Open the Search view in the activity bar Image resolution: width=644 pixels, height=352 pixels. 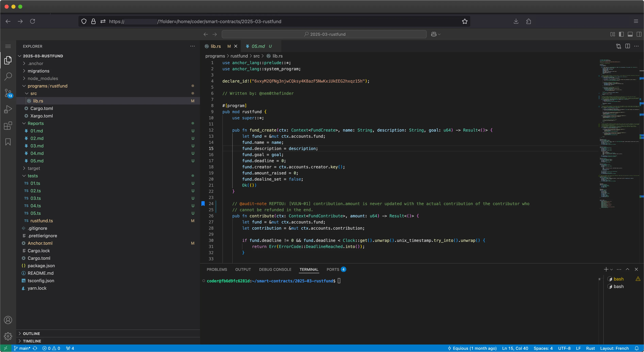(8, 76)
